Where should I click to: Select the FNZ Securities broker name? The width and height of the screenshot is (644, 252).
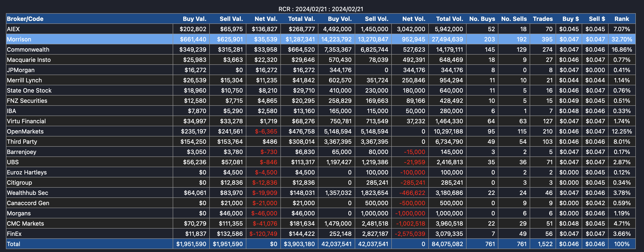coord(27,101)
